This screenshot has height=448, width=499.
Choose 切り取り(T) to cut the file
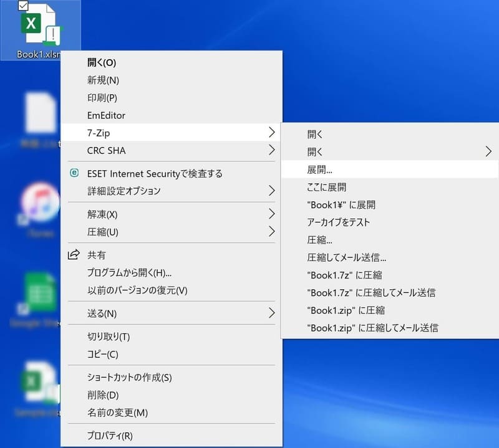(172, 336)
